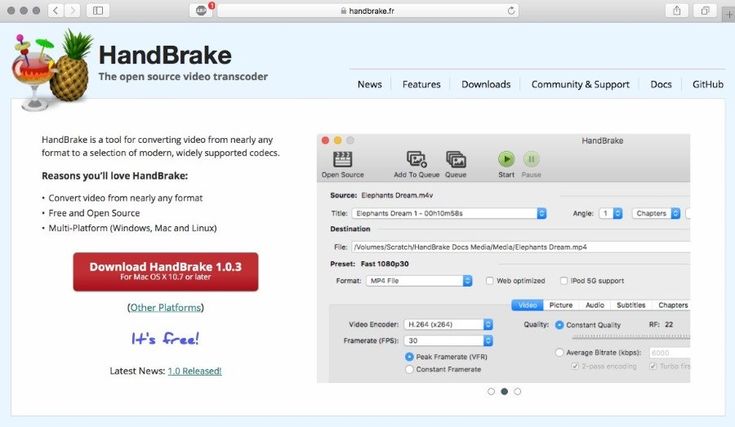Enable the iPod 5G support checkbox

(x=564, y=281)
